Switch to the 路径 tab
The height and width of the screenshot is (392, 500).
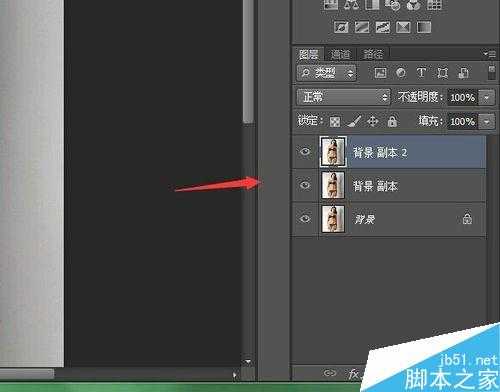[x=373, y=54]
